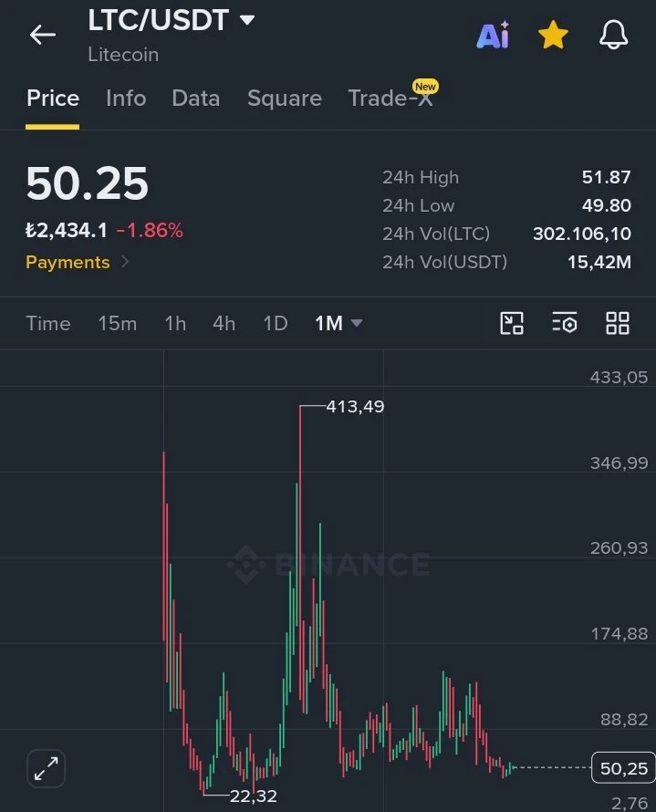Click the 24h Vol(LTC) value 302.106,10
The width and height of the screenshot is (656, 812).
(x=582, y=234)
